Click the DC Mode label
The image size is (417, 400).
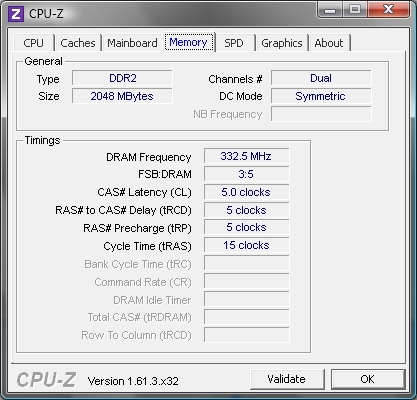[241, 96]
